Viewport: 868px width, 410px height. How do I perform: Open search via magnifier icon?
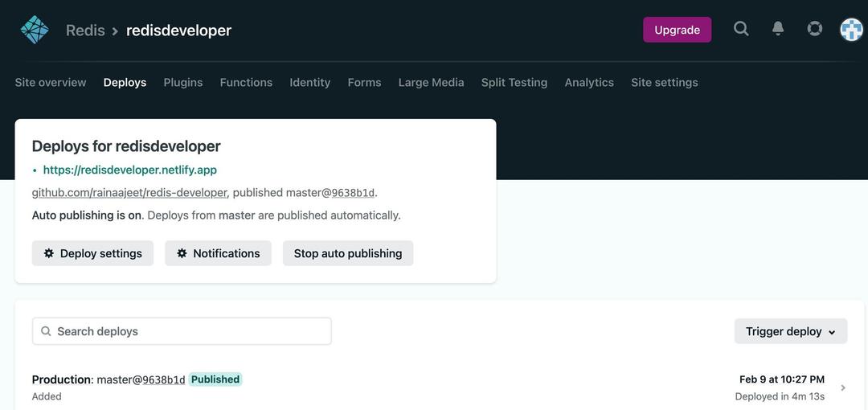(741, 28)
